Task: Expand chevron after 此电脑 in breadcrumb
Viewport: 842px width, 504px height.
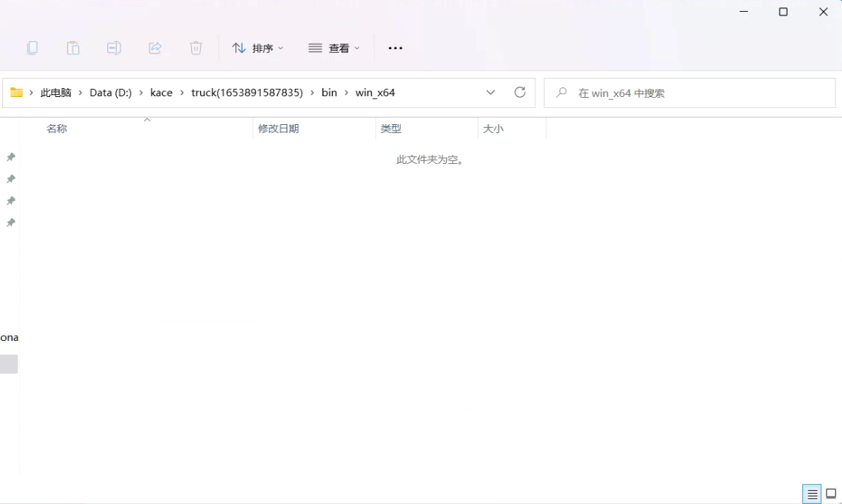Action: coord(81,93)
